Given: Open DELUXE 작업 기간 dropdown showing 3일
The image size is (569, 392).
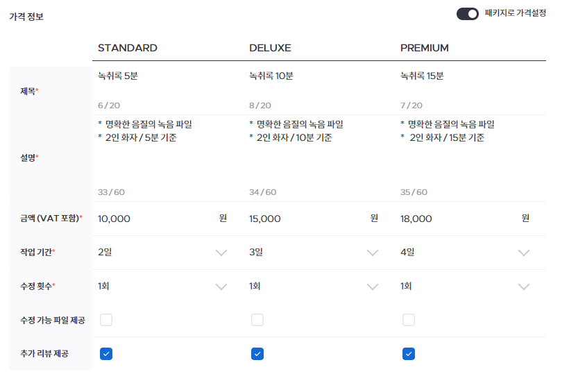Looking at the screenshot, I should 314,253.
